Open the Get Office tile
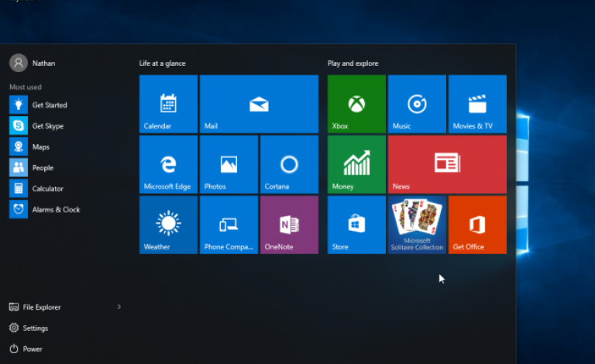Viewport: 595px width, 364px height. (x=477, y=225)
